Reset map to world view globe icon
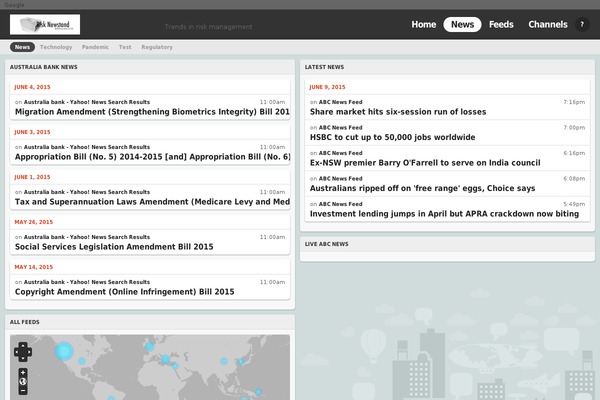 pyautogui.click(x=23, y=382)
